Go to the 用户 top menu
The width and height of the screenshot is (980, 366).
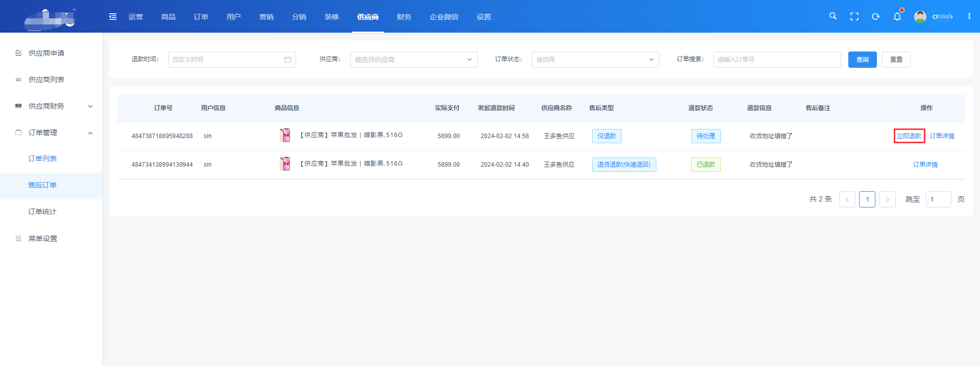(234, 17)
